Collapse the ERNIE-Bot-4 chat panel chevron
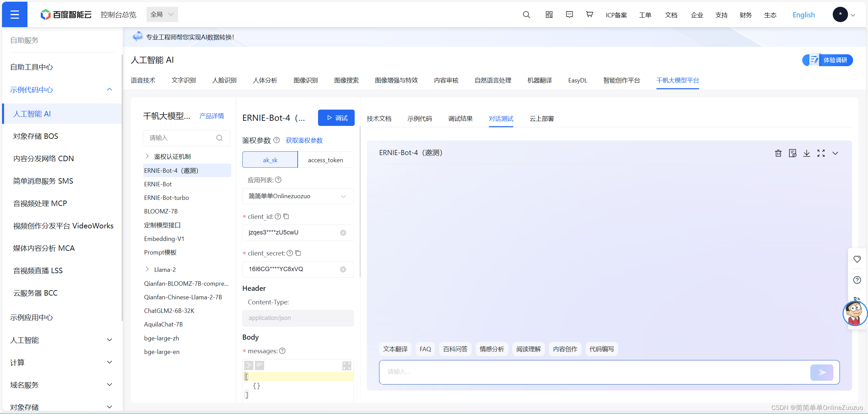 pyautogui.click(x=835, y=153)
